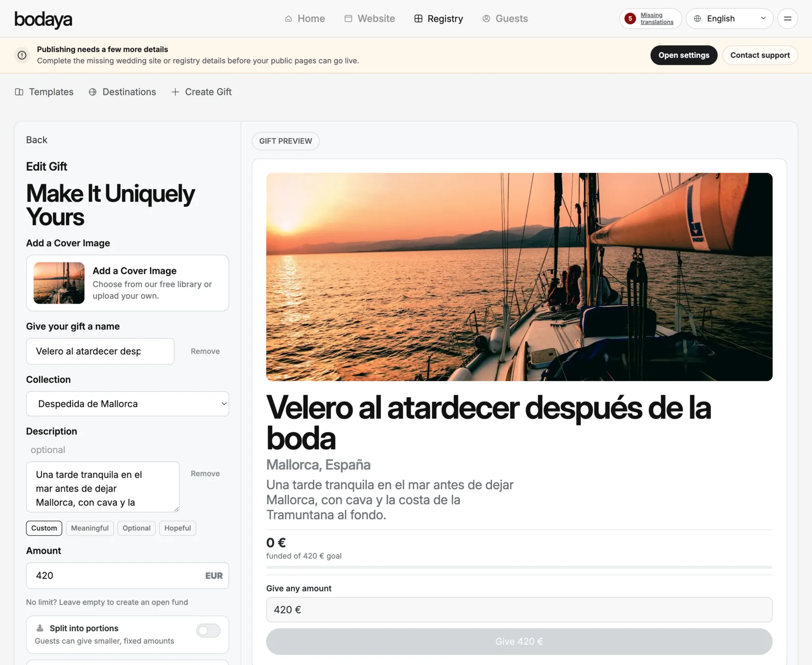812x665 pixels.
Task: Click the Back link
Action: point(37,140)
